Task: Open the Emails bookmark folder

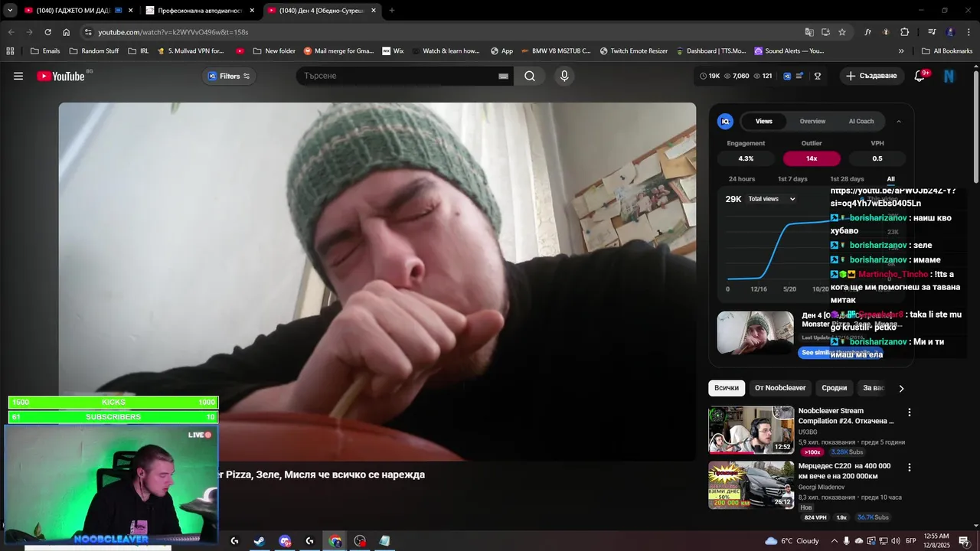Action: coord(45,51)
